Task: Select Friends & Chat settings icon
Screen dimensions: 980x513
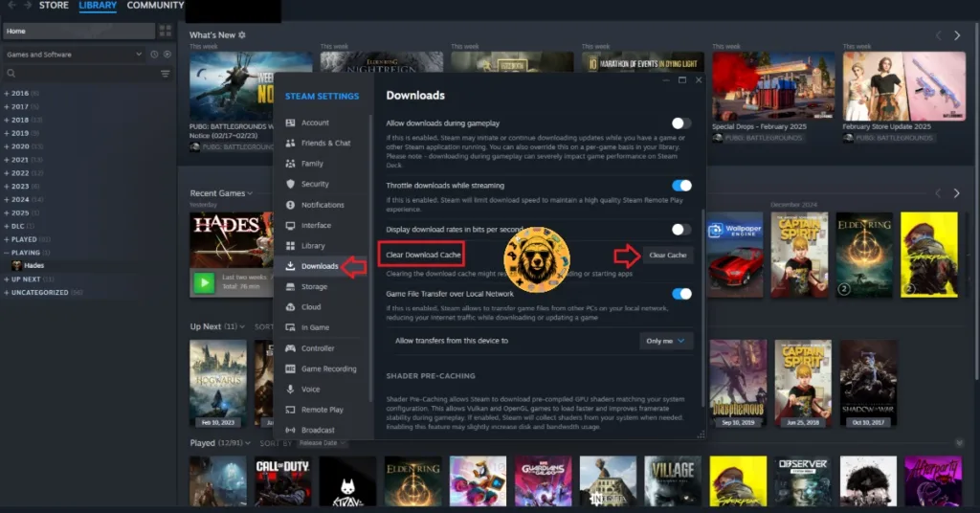Action: tap(290, 144)
